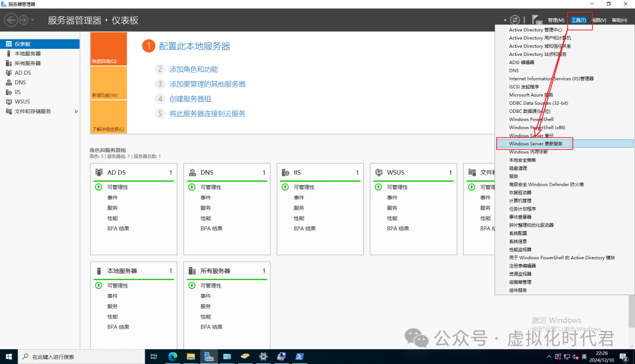
Task: Open the navigation history dropdown near the back arrow
Action: [x=34, y=19]
